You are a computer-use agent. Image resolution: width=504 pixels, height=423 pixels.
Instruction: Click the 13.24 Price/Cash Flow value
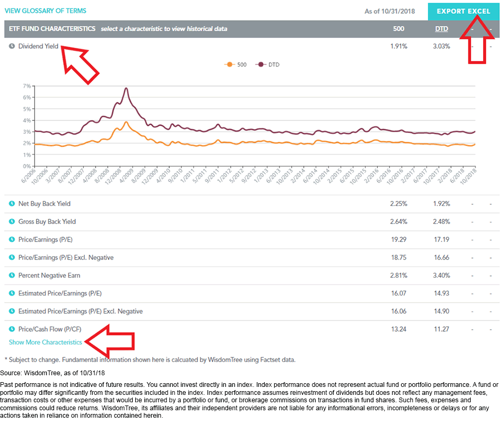click(398, 329)
